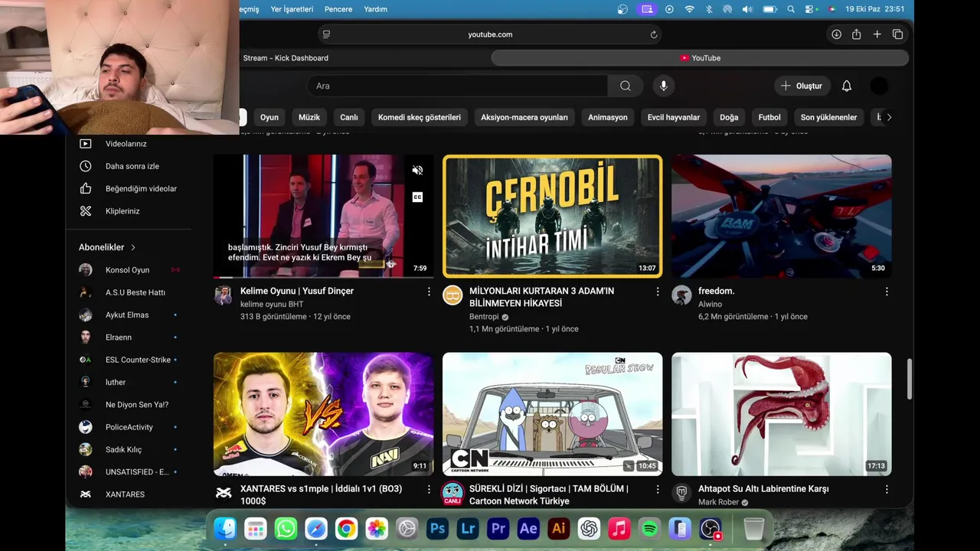Open the Regular Show car thumbnail
Viewport: 980px width, 551px height.
coord(552,414)
